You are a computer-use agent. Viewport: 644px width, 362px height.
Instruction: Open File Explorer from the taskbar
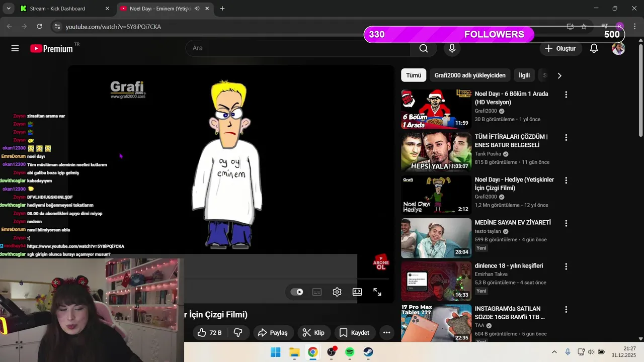tap(294, 352)
